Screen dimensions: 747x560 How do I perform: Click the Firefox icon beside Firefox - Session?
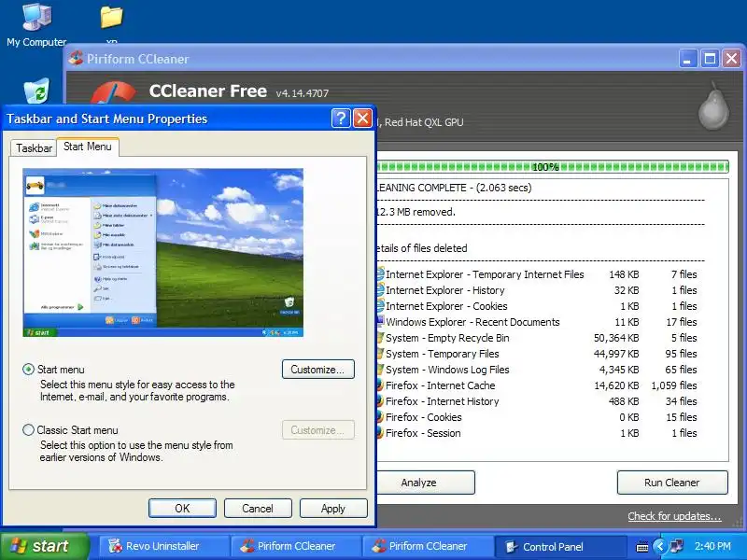pyautogui.click(x=380, y=433)
